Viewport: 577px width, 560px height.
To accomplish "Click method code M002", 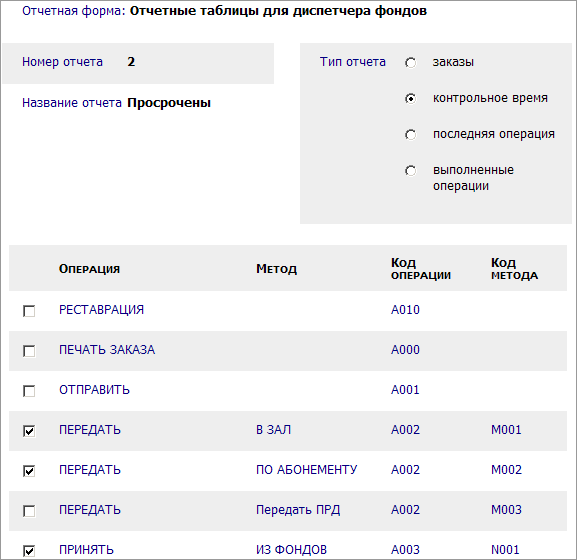I will pyautogui.click(x=506, y=470).
